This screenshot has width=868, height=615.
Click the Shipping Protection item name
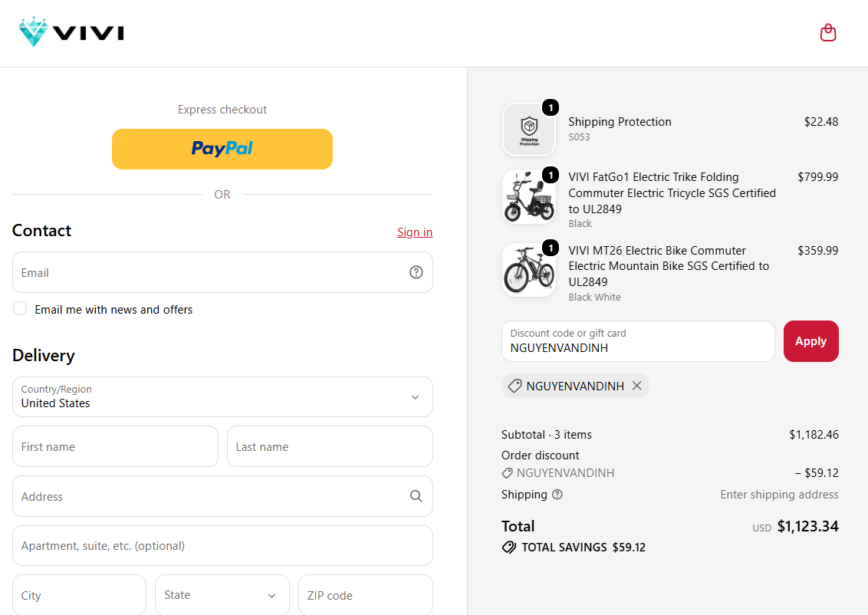(620, 122)
